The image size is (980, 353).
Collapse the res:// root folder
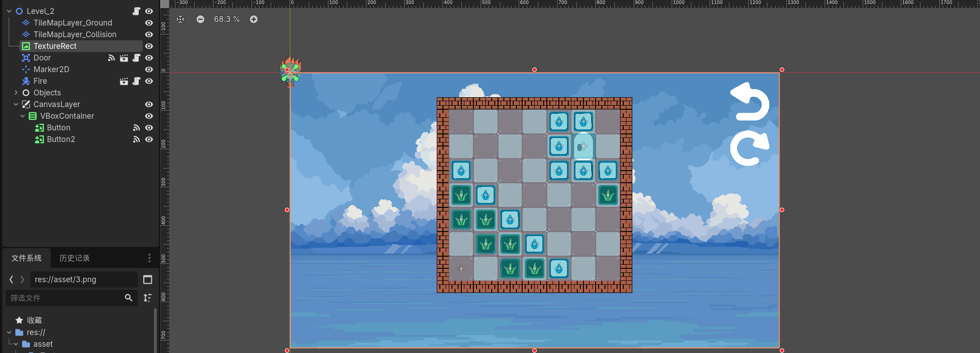coord(9,332)
